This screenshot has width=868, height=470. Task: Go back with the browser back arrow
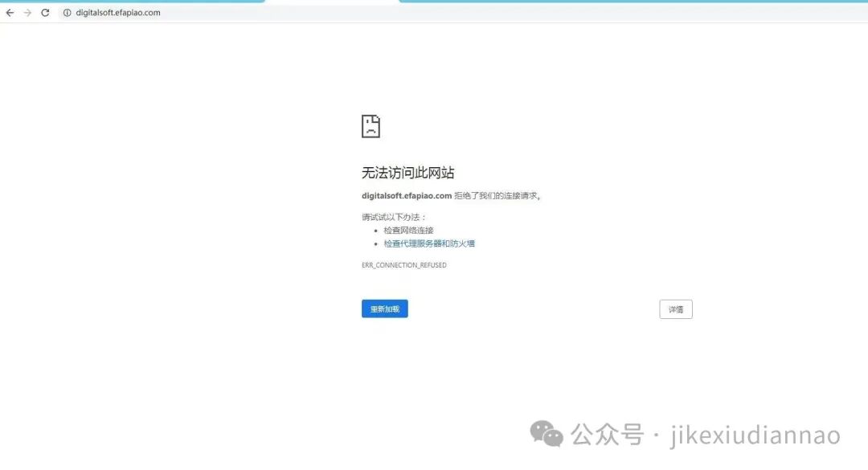tap(10, 13)
